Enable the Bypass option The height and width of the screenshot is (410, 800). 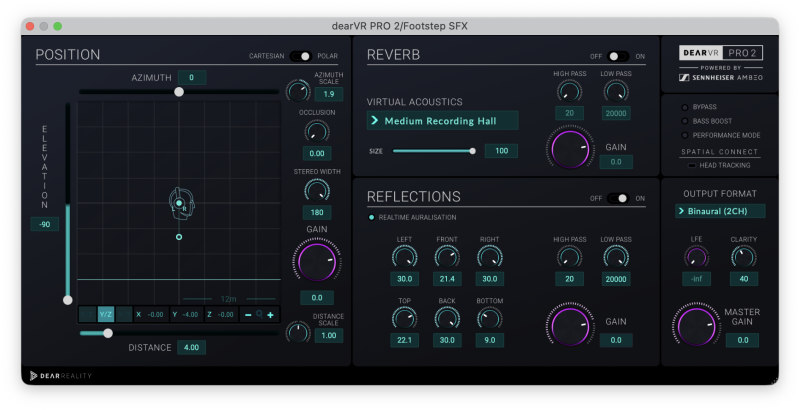684,106
